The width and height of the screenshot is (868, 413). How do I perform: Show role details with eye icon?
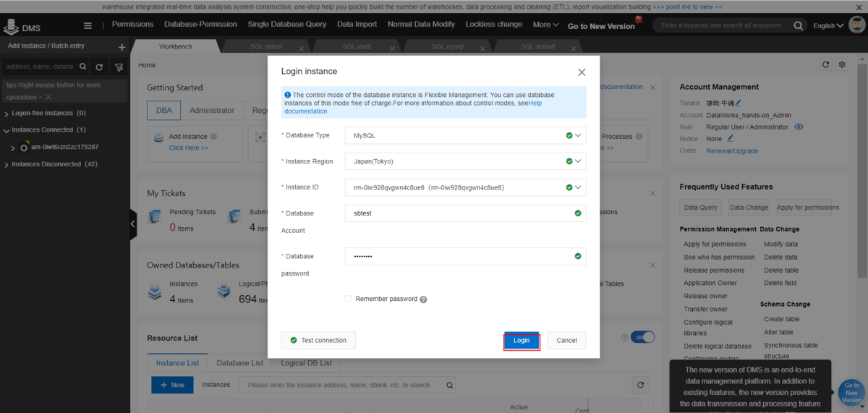pos(799,127)
